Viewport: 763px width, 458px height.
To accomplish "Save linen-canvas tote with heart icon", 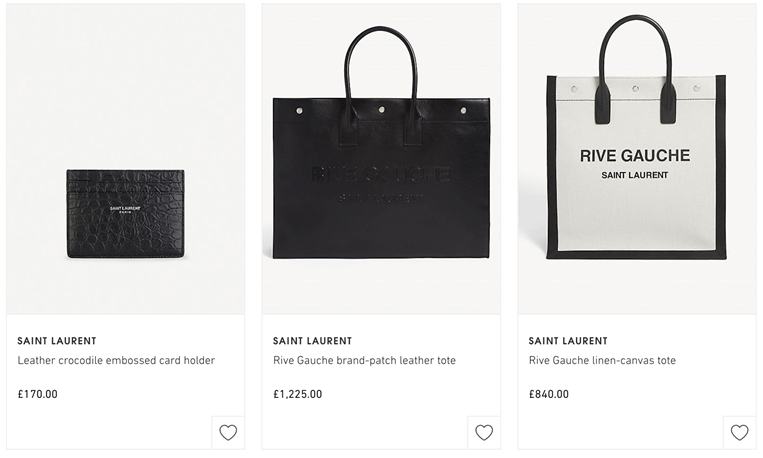I will pyautogui.click(x=740, y=433).
